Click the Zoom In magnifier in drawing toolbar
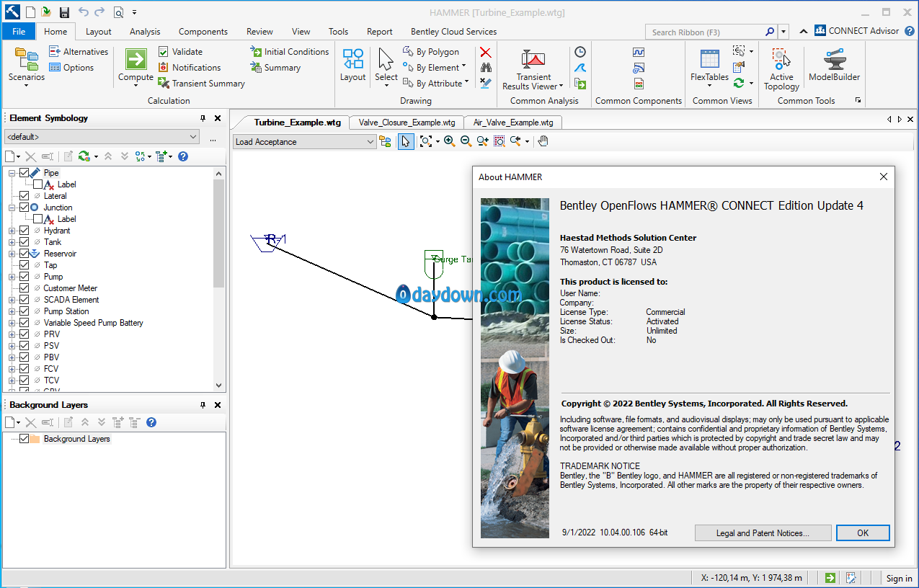 pos(449,141)
